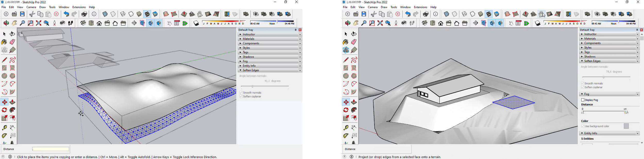Enable the Display Fog checkbox
644x159 pixels.
tap(583, 100)
